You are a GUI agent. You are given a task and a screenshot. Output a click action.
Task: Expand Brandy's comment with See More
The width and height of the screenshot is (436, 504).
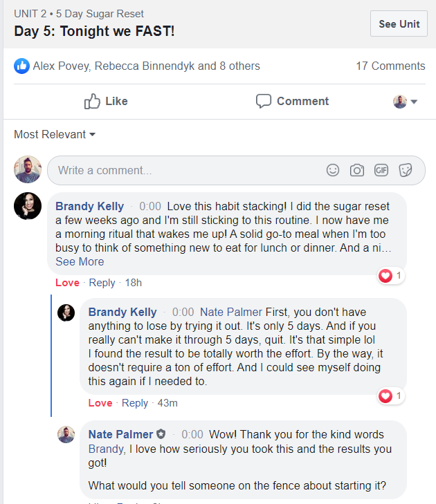coord(80,262)
